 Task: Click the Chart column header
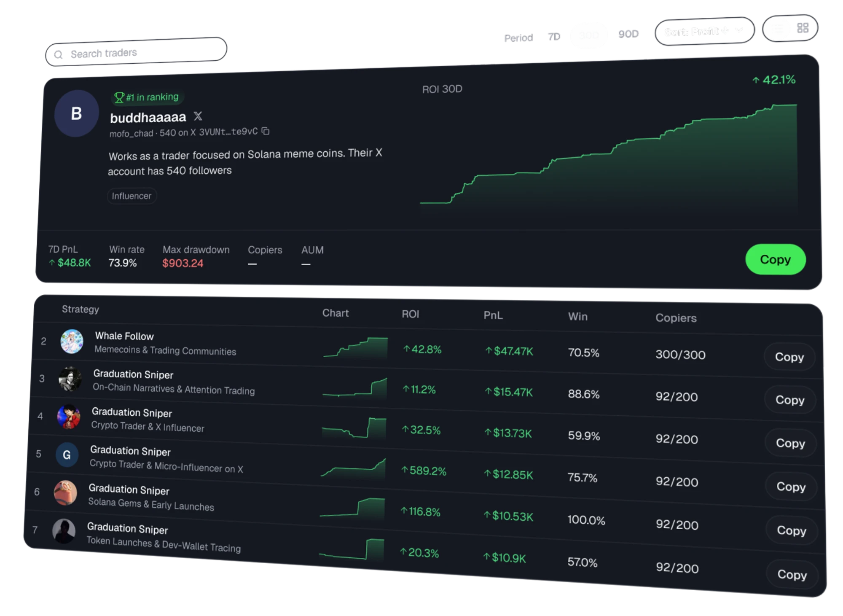(336, 313)
